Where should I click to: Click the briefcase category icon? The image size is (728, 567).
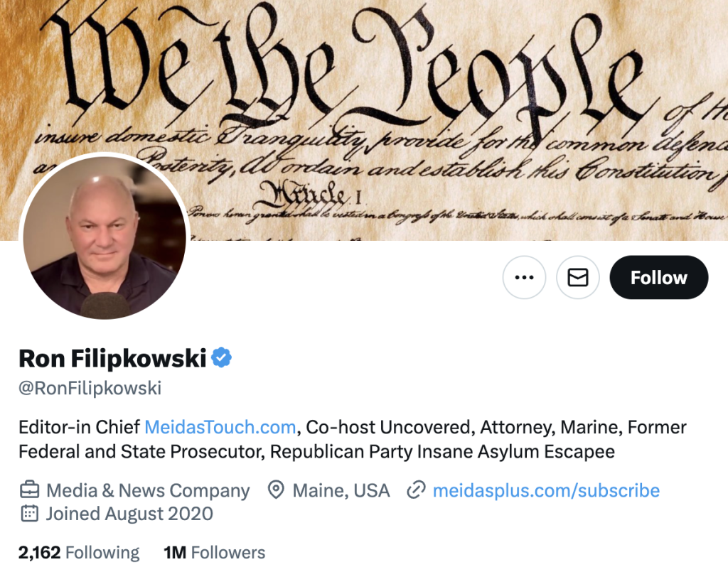click(29, 490)
